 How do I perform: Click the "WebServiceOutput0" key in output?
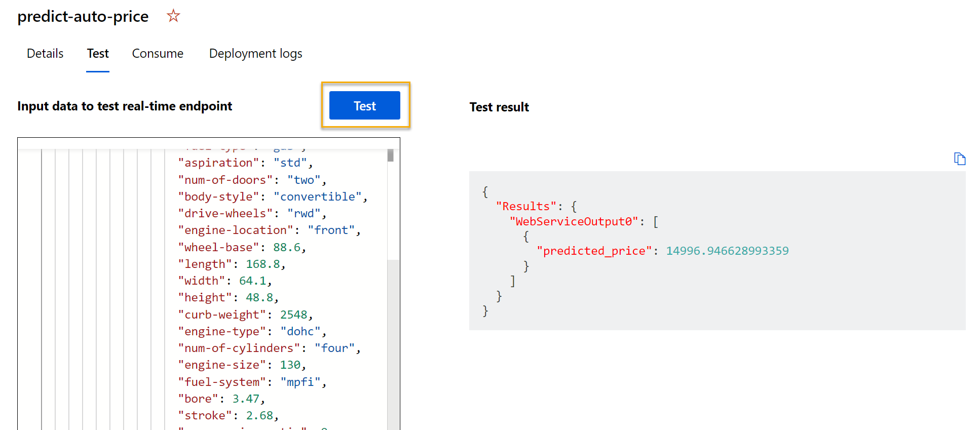(x=574, y=221)
